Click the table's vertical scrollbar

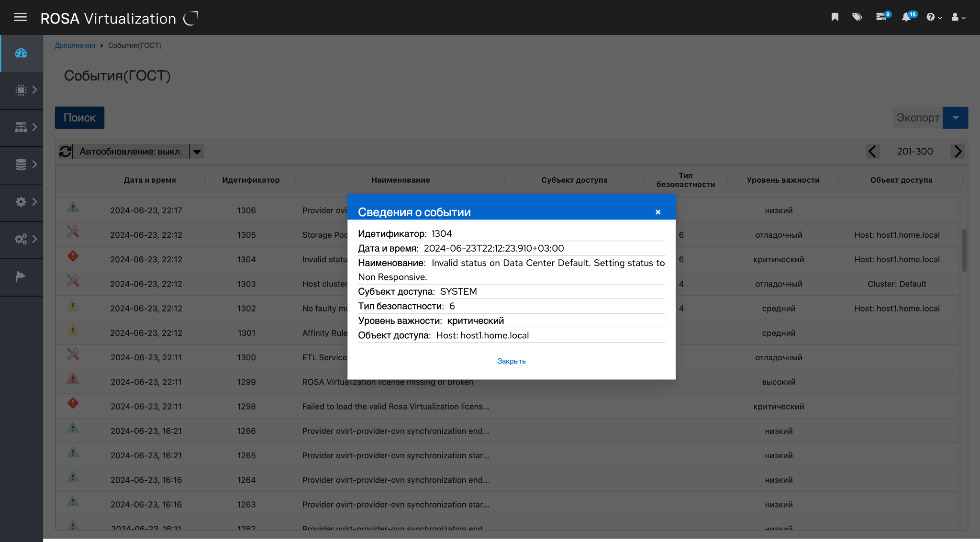(x=964, y=250)
